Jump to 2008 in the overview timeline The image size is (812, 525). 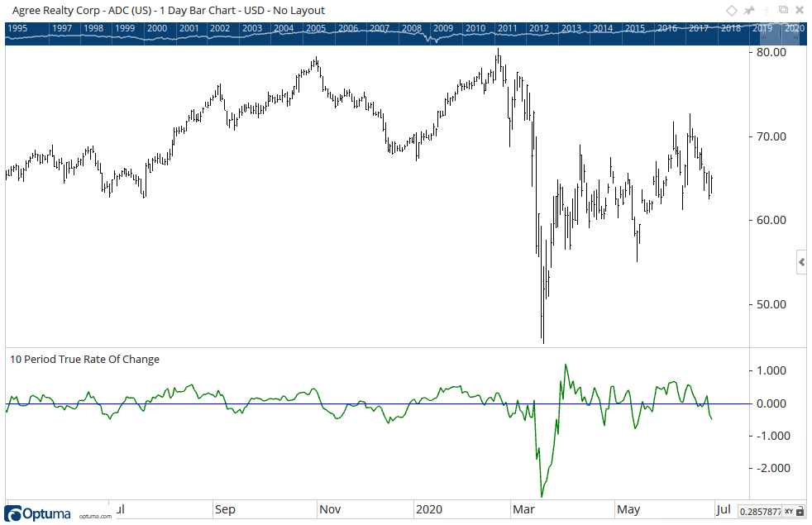tap(412, 28)
